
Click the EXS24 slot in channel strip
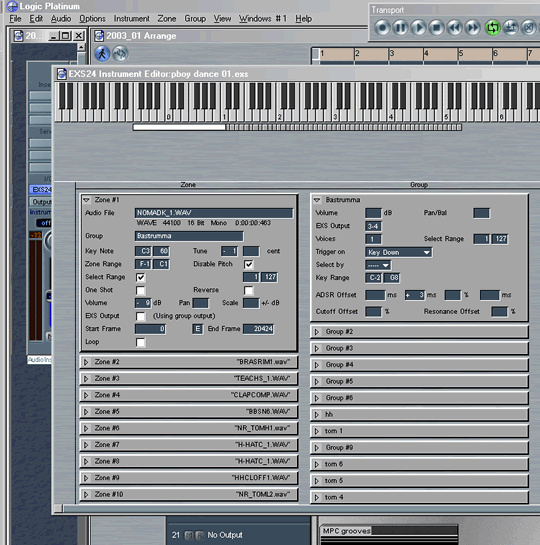40,189
